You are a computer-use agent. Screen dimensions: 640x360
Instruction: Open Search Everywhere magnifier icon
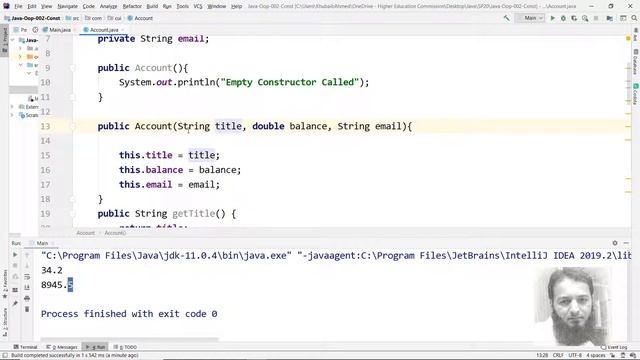click(x=634, y=18)
